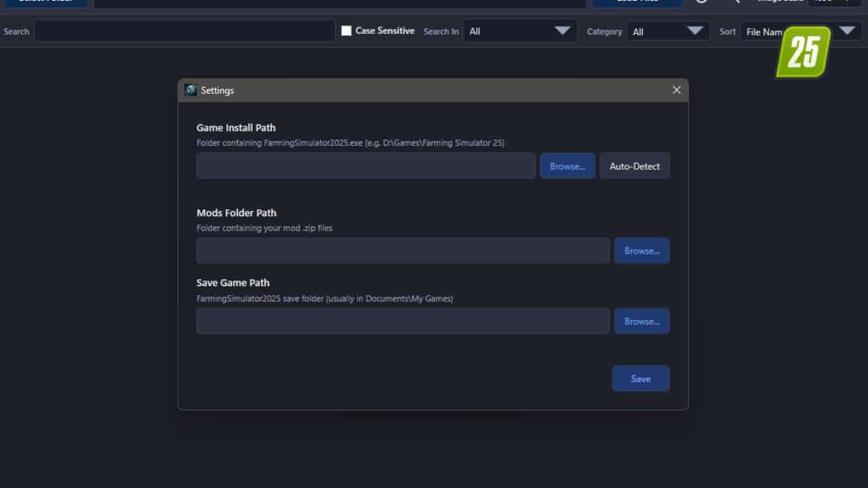Click the app icon in the Settings title bar
The image size is (868, 488).
(x=190, y=89)
